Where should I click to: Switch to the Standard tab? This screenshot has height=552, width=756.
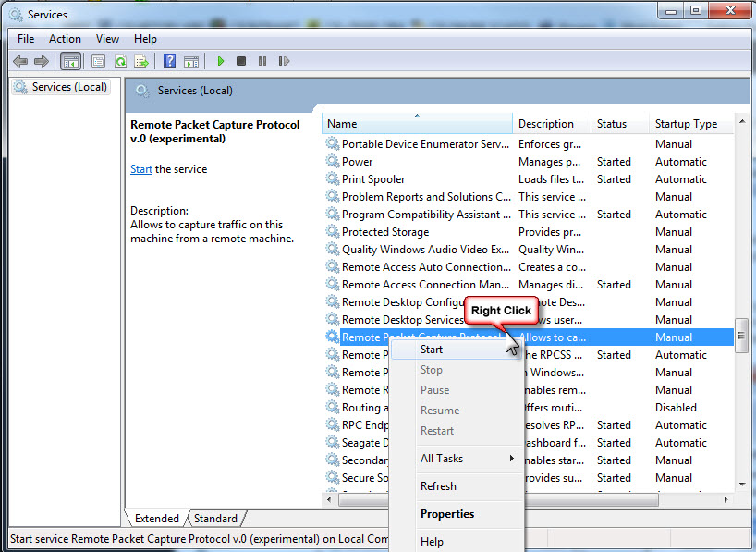215,519
